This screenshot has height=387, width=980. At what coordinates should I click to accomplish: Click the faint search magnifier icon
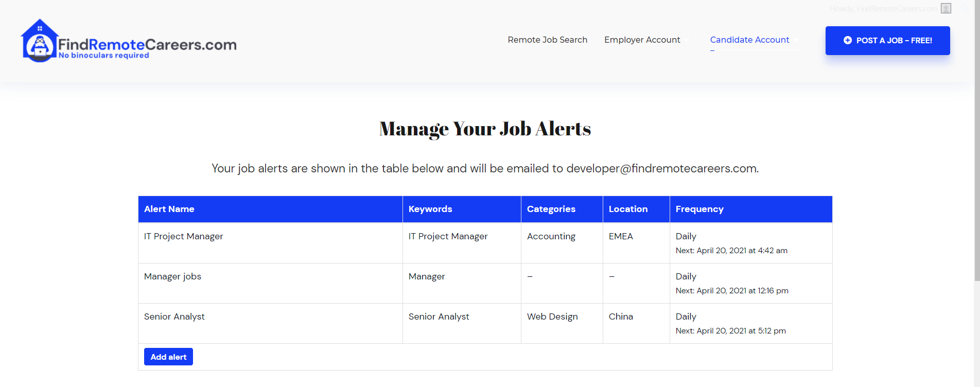point(965,8)
